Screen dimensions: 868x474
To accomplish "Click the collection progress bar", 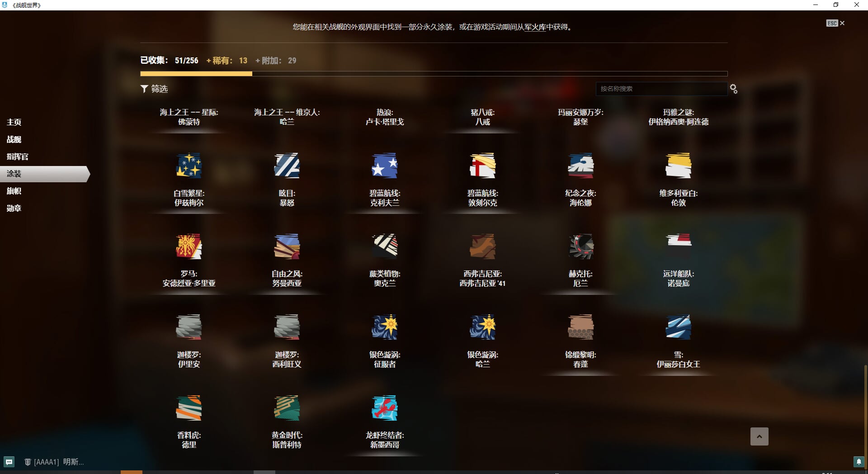I will pyautogui.click(x=434, y=74).
